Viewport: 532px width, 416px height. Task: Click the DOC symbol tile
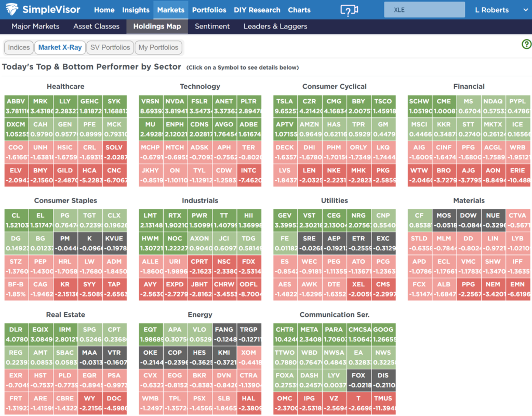[114, 404]
